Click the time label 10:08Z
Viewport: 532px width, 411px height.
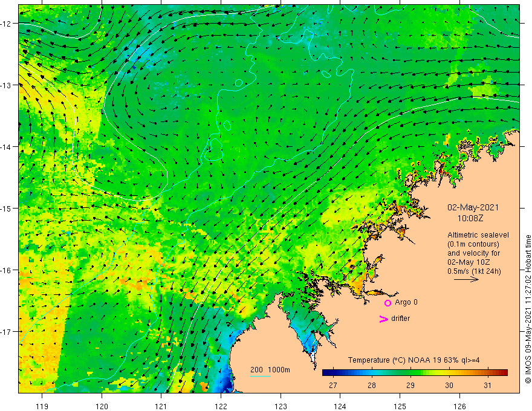coord(470,218)
